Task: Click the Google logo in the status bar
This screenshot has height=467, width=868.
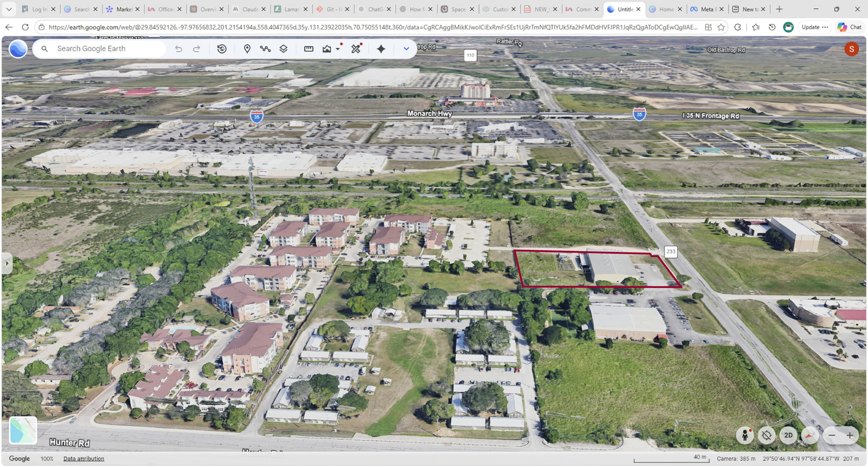Action: [x=20, y=459]
